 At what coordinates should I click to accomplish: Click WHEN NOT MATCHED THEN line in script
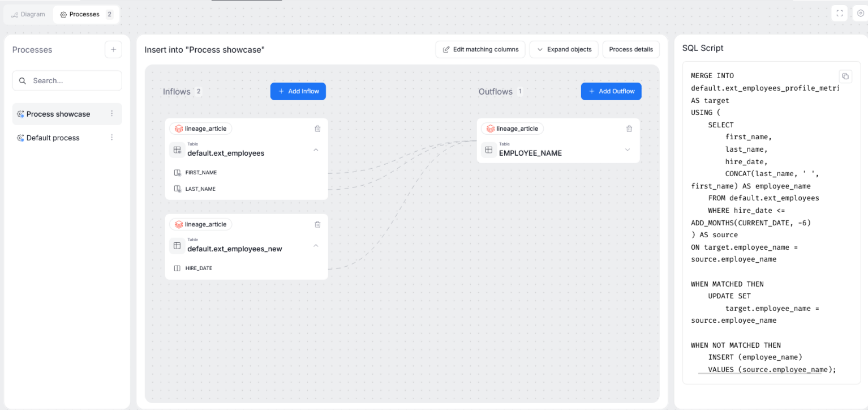coord(736,345)
